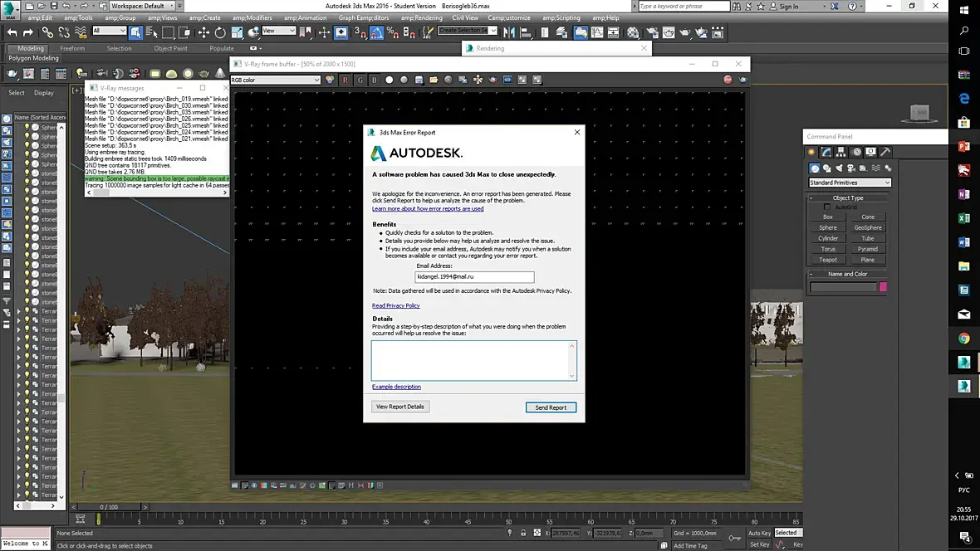The height and width of the screenshot is (551, 980).
Task: Open the Curve Editor icon
Action: (x=597, y=32)
